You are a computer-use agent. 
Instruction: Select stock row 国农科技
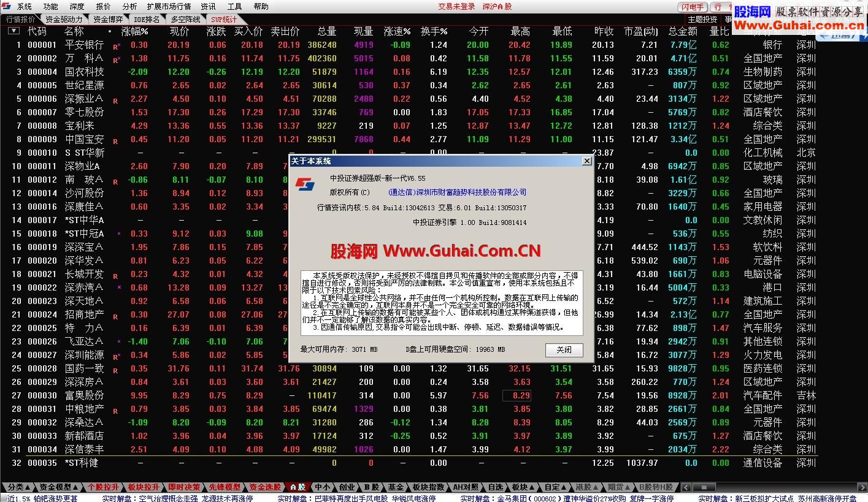click(409, 72)
